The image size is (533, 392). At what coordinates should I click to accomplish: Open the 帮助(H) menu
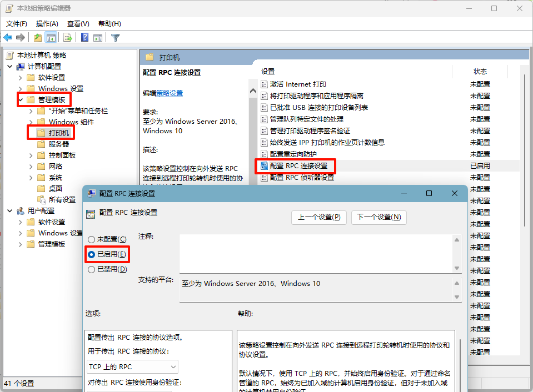[x=109, y=24]
